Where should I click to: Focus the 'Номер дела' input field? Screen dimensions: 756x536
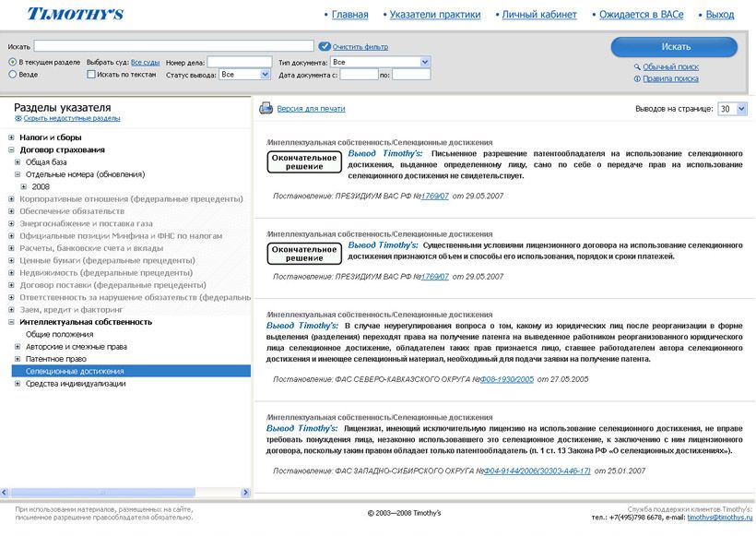[x=240, y=62]
